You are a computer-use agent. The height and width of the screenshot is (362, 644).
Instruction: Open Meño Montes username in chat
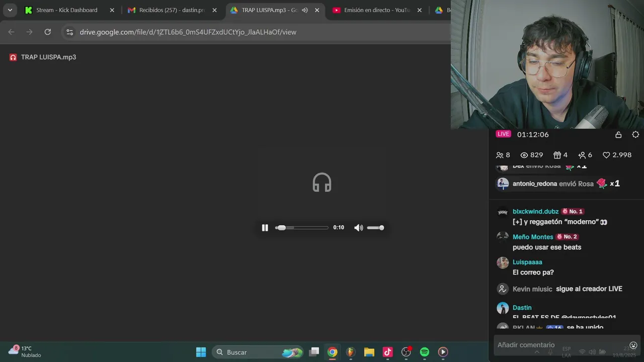tap(533, 237)
